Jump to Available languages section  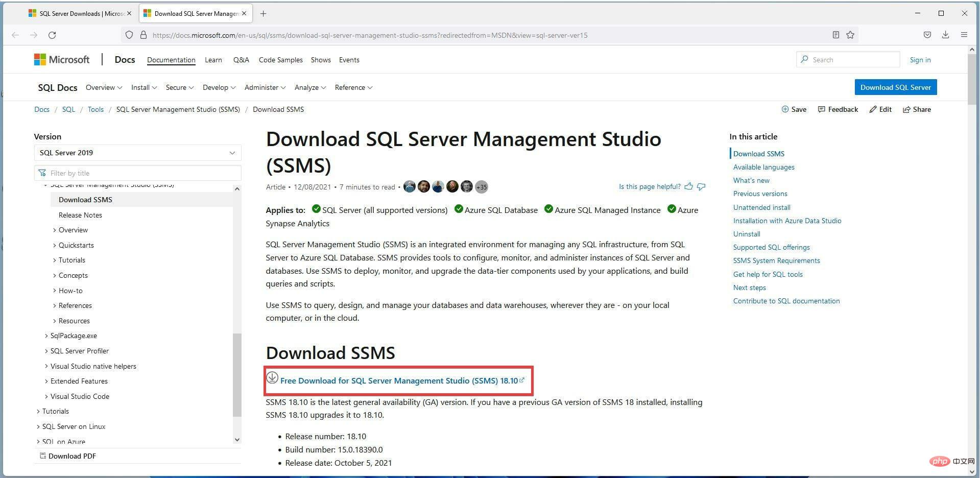(x=763, y=167)
